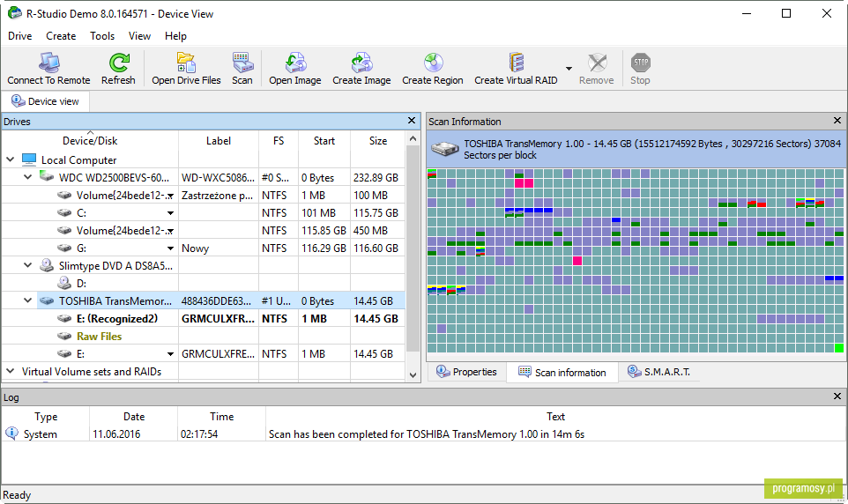Start a Scan using the toolbar icon

pos(242,63)
